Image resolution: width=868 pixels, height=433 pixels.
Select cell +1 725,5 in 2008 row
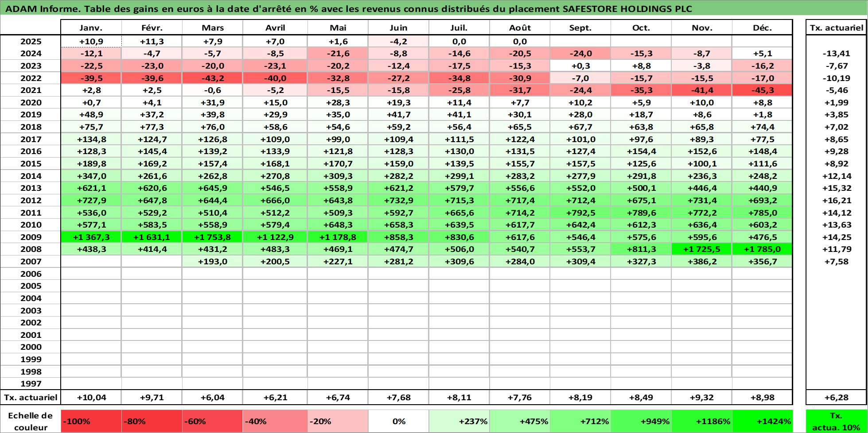pyautogui.click(x=702, y=249)
